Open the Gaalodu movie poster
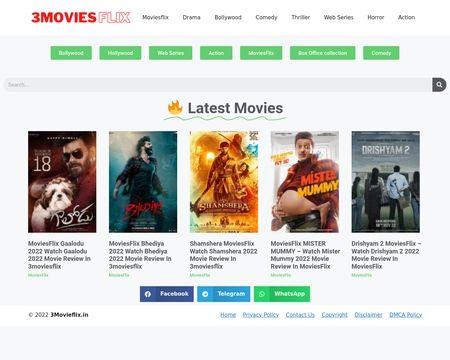This screenshot has width=450, height=360. click(62, 182)
